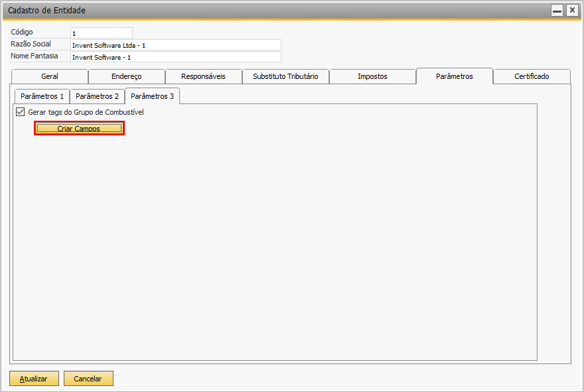
Task: Open the Certificado tab
Action: coord(532,76)
